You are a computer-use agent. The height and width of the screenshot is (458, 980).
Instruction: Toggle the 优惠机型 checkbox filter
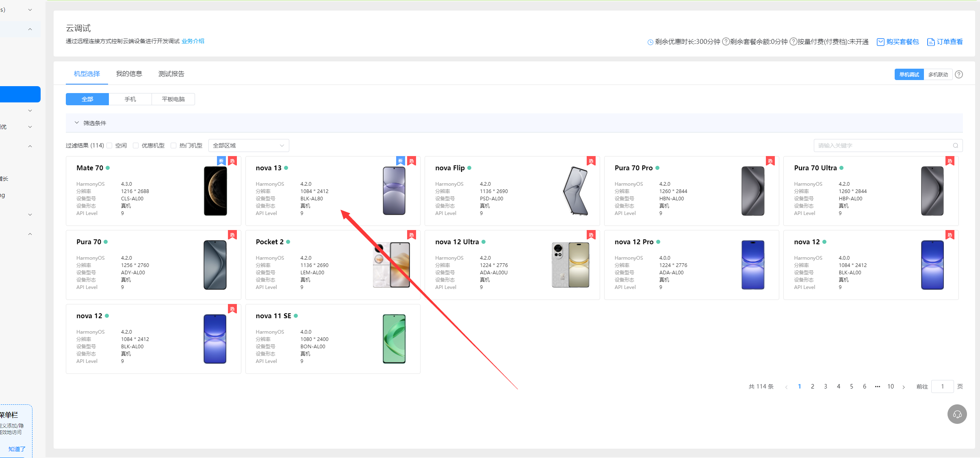pyautogui.click(x=136, y=145)
